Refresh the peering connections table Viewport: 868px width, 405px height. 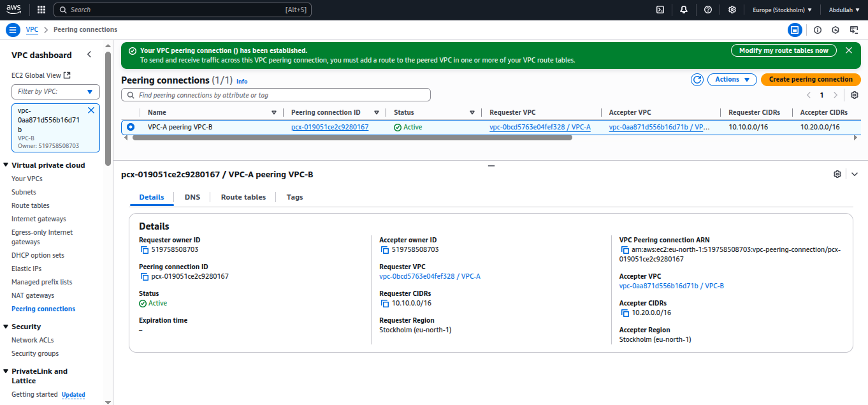697,80
